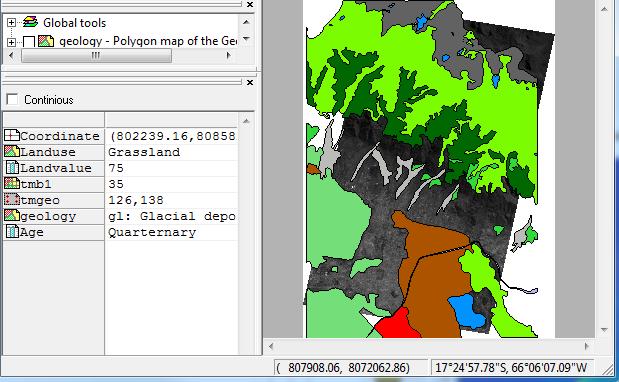619x382 pixels.
Task: Click the Global tools layer stack icon
Action: coord(30,22)
